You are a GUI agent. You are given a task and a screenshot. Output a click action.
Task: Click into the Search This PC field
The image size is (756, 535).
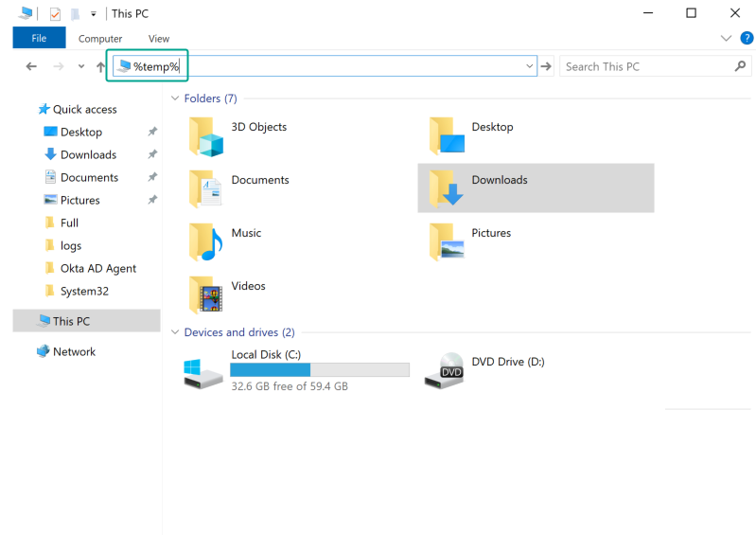(x=643, y=66)
